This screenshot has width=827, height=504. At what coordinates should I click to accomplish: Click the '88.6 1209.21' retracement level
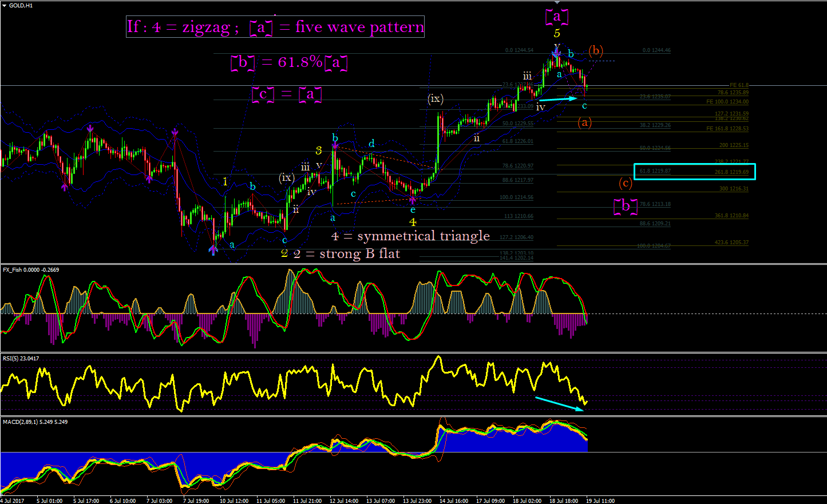point(655,224)
